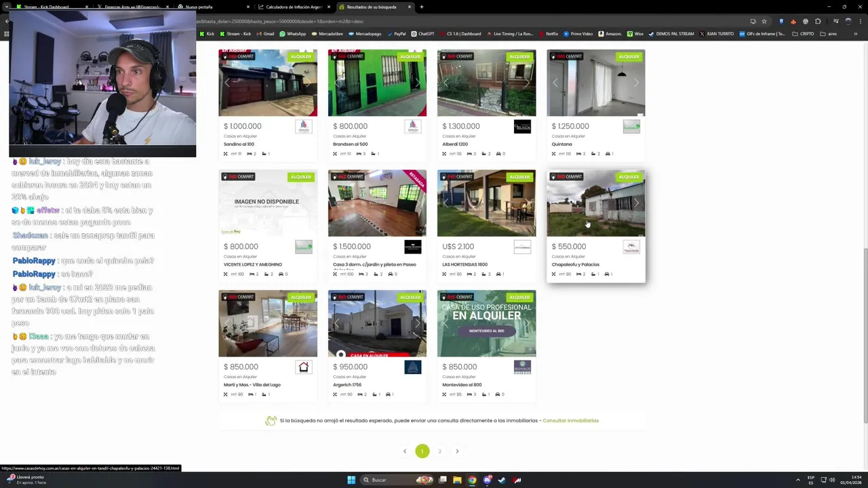Open the Mercadopago bookmark

[365, 34]
